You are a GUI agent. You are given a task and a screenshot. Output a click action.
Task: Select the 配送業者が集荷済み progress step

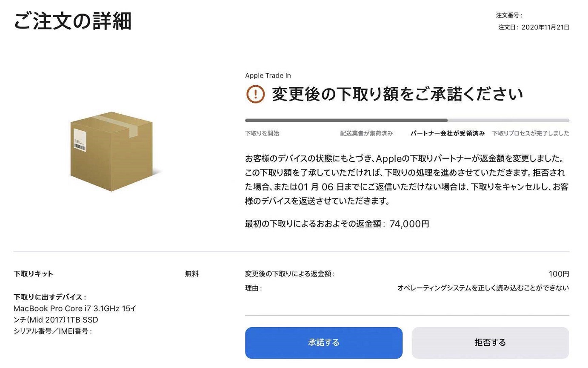coord(366,133)
